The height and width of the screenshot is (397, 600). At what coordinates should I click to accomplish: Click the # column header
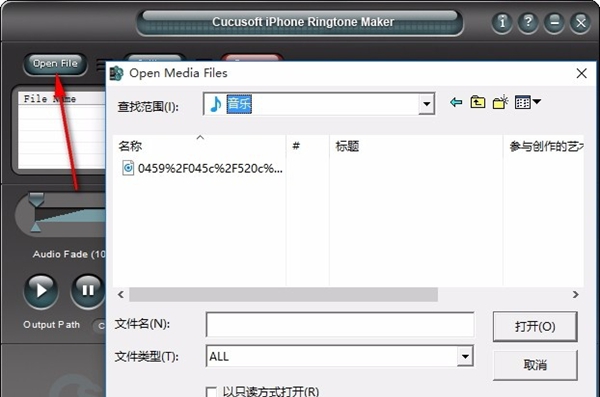pos(308,146)
